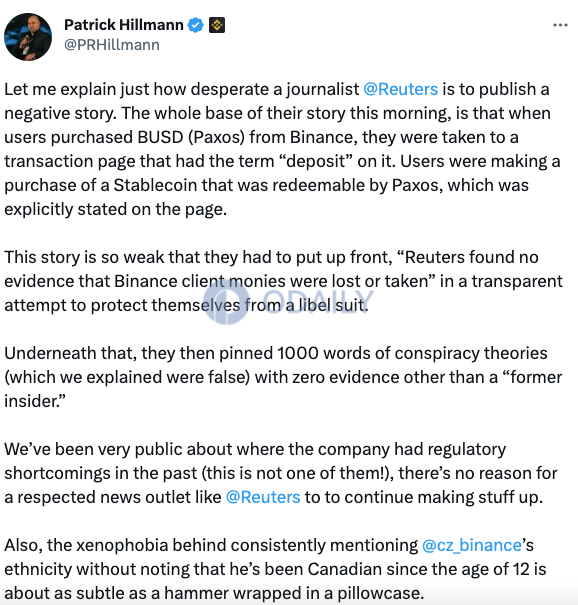Image resolution: width=578 pixels, height=605 pixels.
Task: Click the quoted word "deposit" in the tweet
Action: click(x=319, y=161)
